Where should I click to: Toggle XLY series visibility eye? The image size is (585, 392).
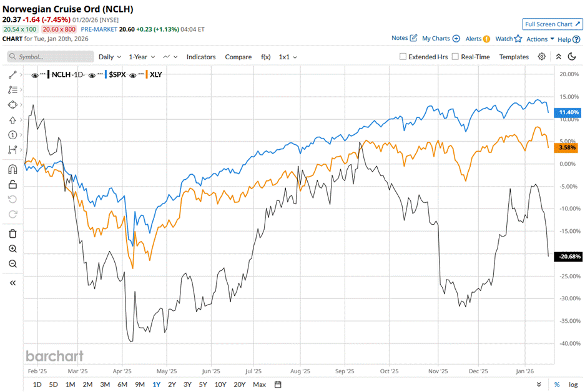click(132, 76)
